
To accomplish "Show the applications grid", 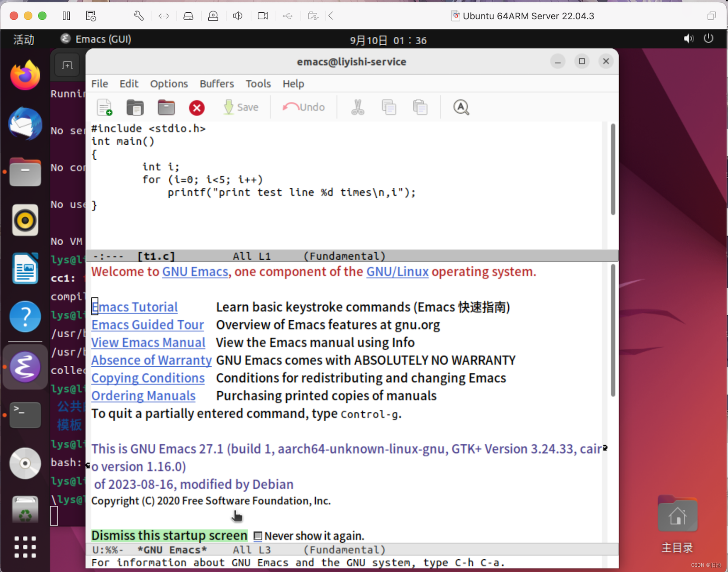I will (x=25, y=547).
